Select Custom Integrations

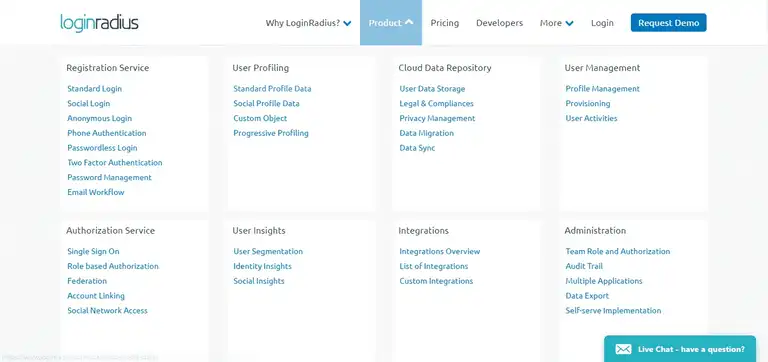(436, 281)
